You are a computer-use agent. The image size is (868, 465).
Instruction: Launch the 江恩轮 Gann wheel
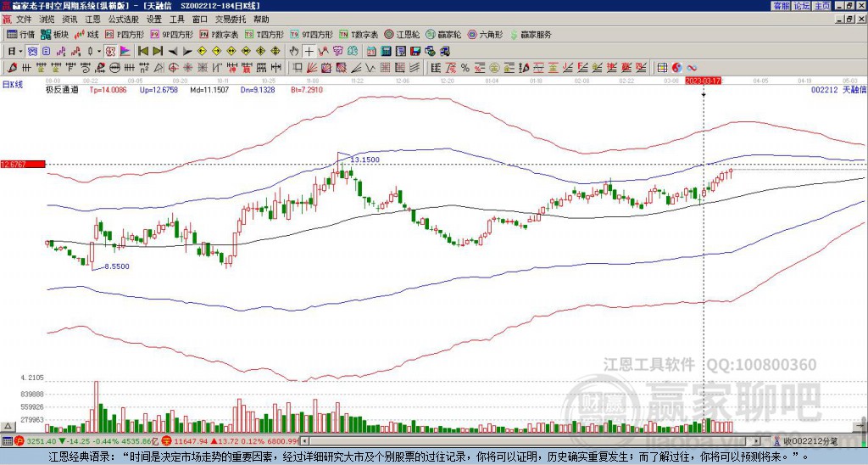(403, 34)
